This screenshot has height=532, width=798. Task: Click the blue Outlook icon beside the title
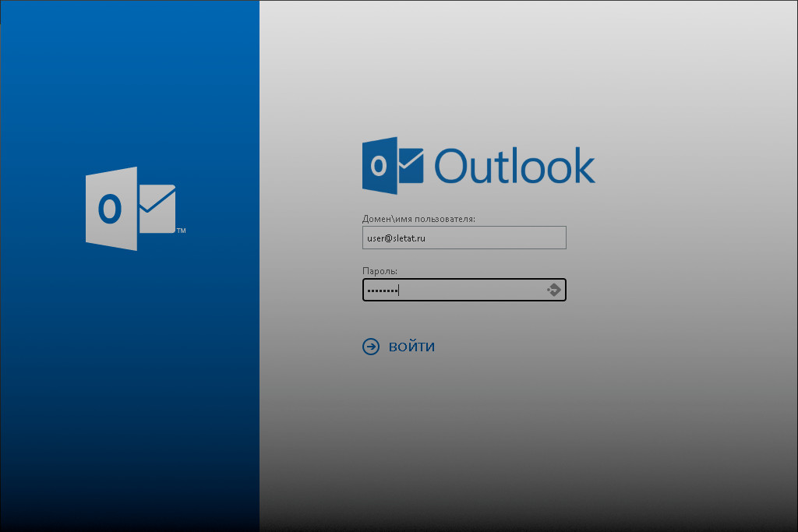point(393,166)
